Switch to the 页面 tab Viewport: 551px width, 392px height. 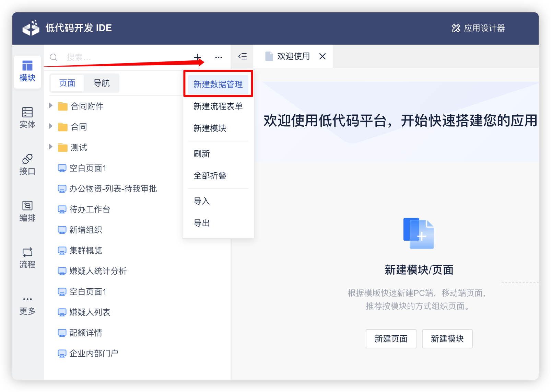coord(67,83)
